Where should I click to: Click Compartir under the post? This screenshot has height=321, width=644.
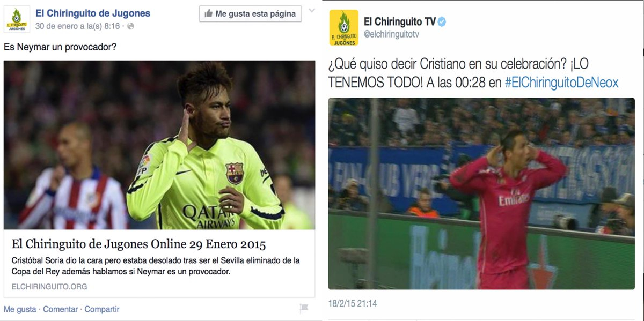pos(102,309)
